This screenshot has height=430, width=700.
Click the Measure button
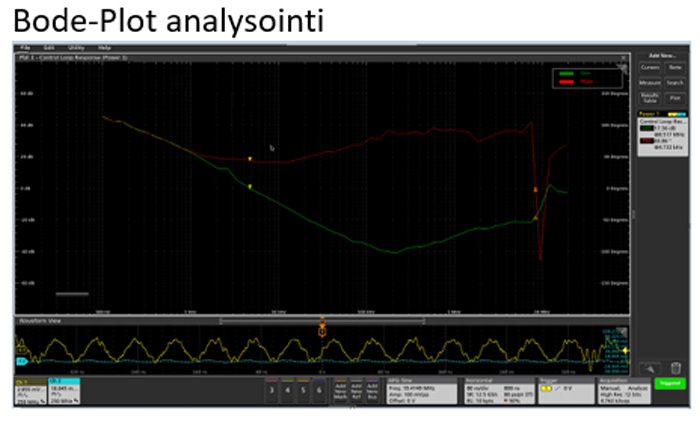(650, 82)
